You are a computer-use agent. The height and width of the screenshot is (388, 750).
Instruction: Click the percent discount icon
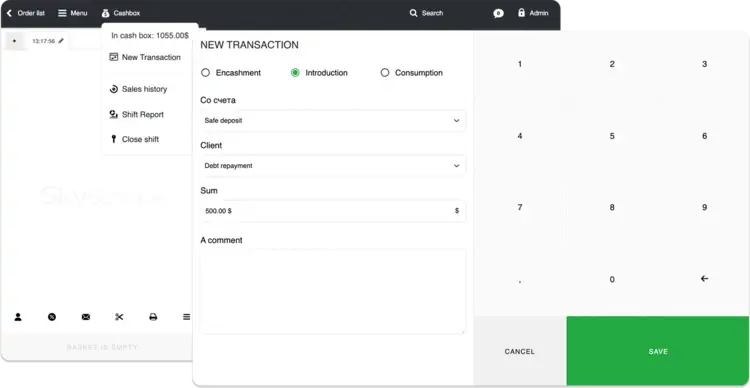(x=52, y=317)
